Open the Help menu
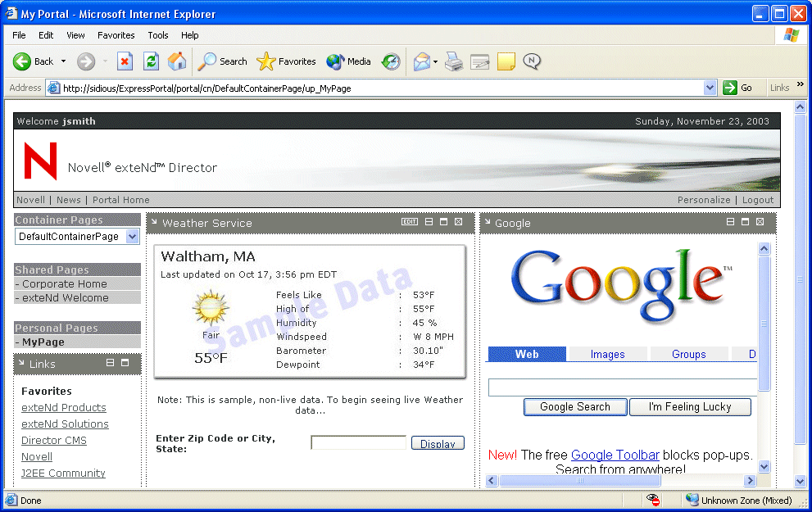 (x=189, y=35)
